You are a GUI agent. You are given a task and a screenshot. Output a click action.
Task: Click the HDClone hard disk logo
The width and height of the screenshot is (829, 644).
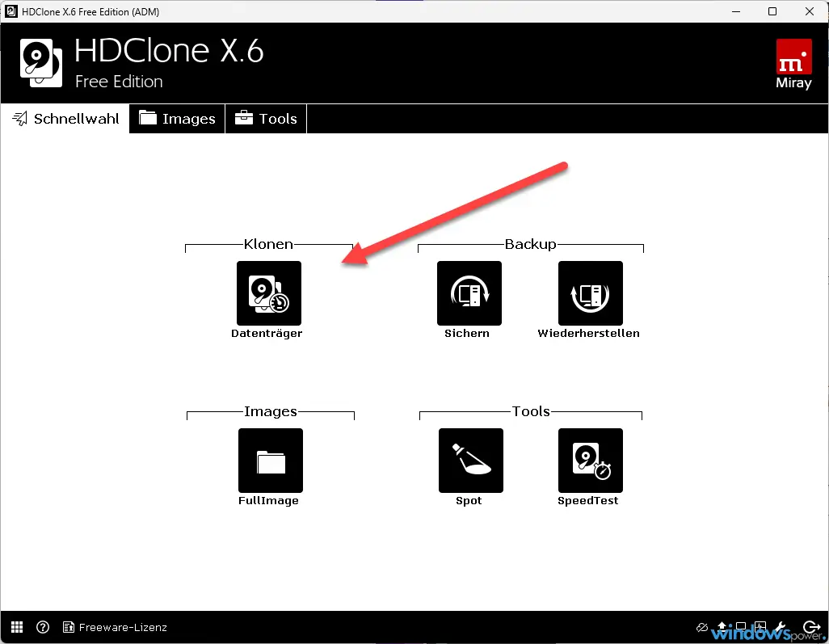(x=40, y=62)
